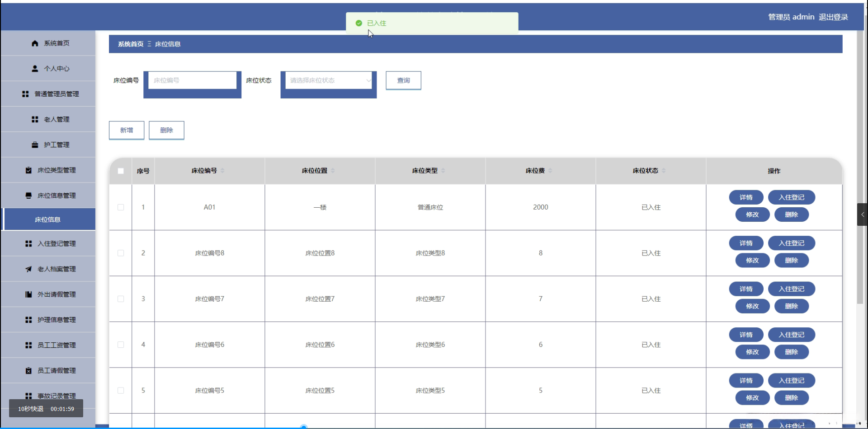Open 详情 for bed A01
The image size is (868, 429).
[x=746, y=197]
